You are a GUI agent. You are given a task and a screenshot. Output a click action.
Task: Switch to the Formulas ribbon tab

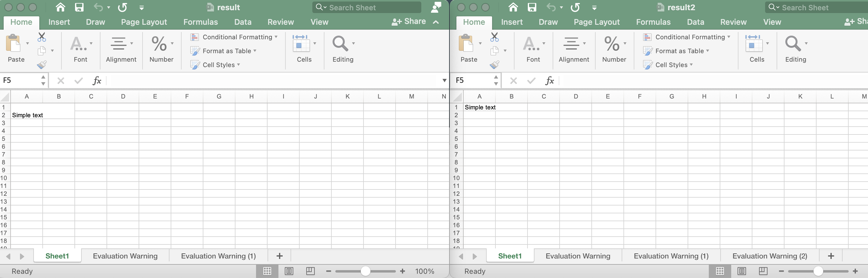coord(200,22)
